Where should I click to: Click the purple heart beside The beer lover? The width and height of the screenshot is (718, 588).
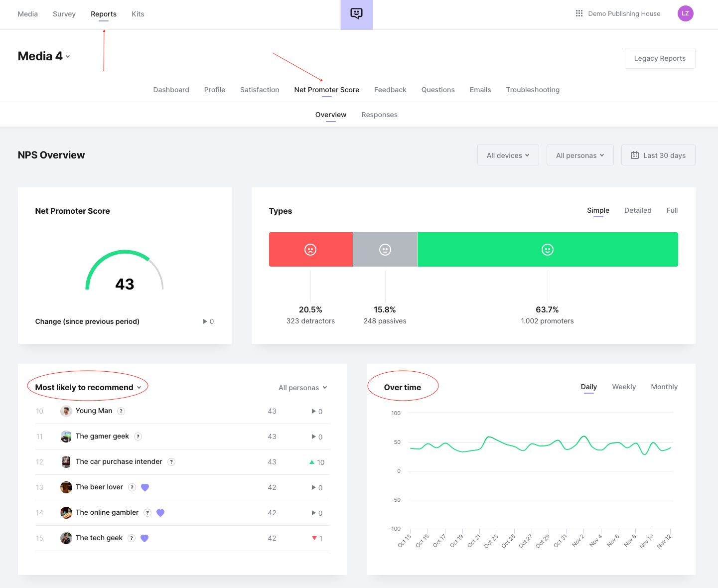click(145, 487)
